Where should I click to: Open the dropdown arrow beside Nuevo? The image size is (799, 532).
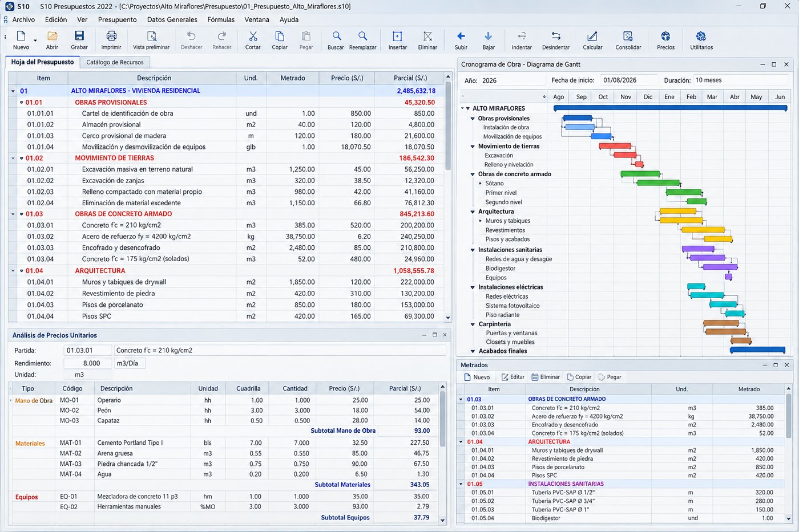(35, 40)
